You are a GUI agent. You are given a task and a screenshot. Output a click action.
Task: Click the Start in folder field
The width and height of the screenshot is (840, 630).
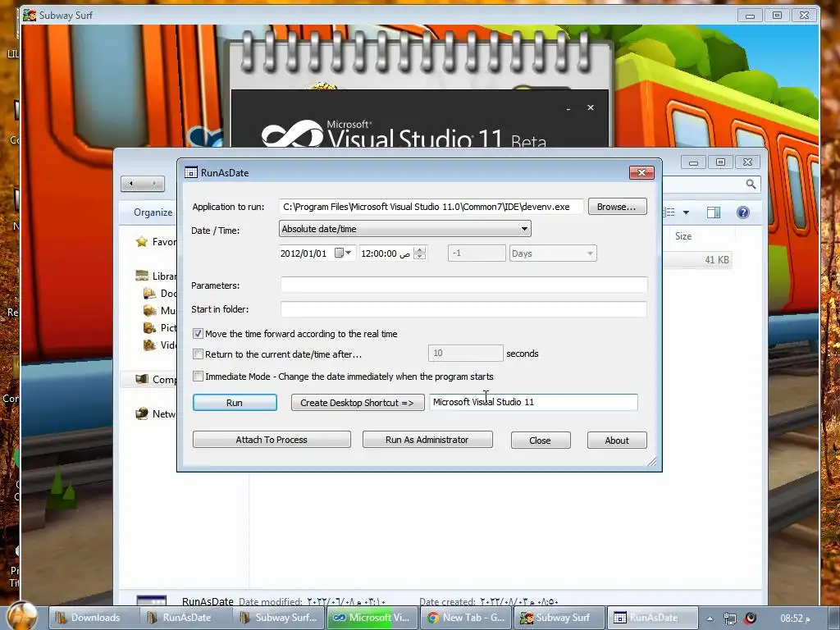pos(464,309)
